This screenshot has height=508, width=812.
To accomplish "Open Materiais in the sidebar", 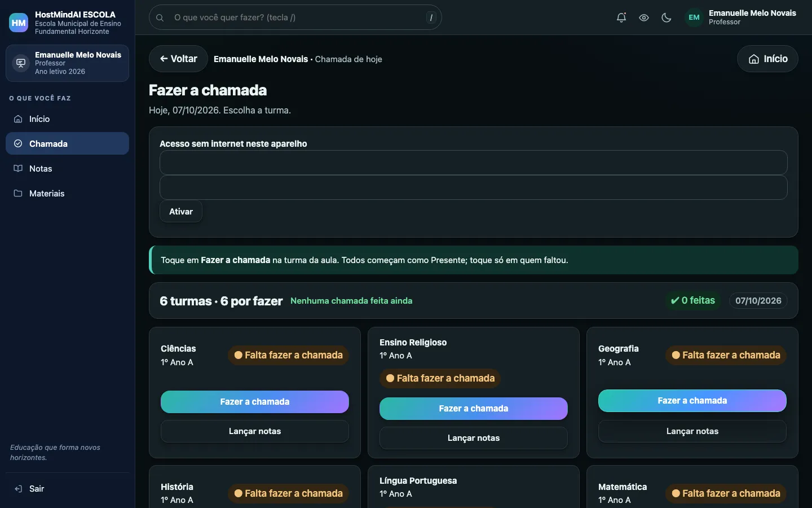I will (67, 194).
